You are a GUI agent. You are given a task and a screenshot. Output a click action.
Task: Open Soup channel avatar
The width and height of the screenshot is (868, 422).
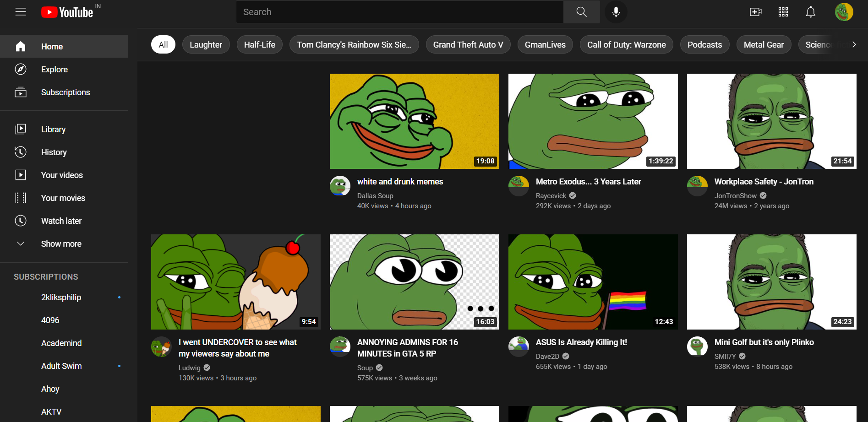340,346
